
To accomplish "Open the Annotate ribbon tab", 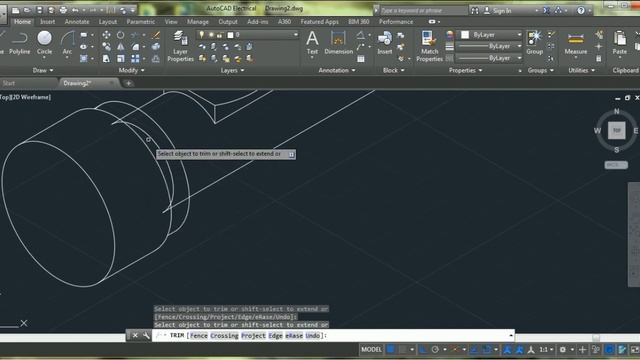I will (77, 22).
